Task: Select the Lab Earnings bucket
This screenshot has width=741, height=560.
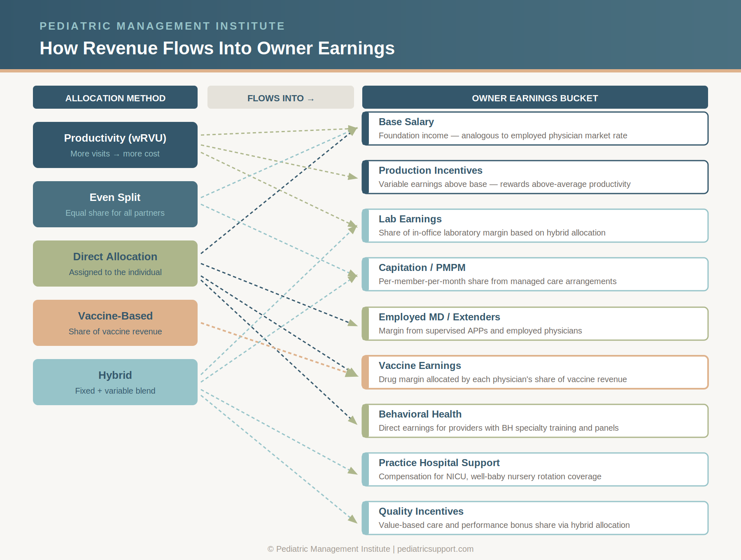Action: [x=535, y=226]
